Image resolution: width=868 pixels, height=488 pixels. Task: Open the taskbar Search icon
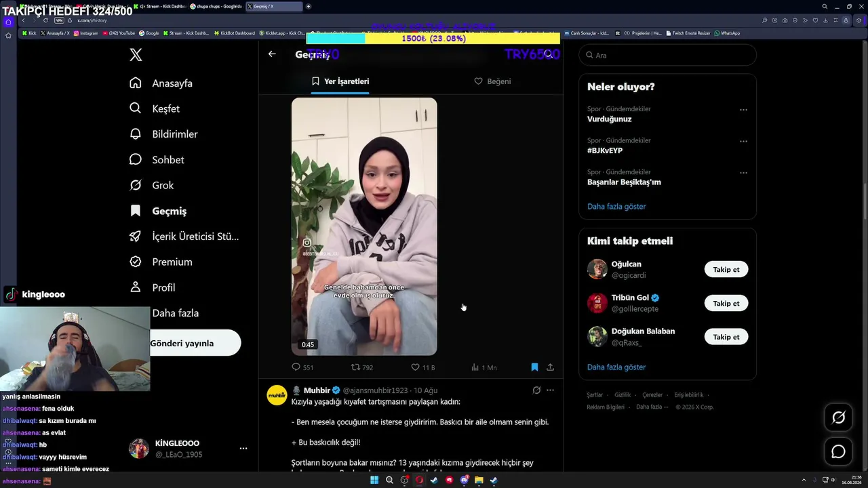click(x=389, y=481)
